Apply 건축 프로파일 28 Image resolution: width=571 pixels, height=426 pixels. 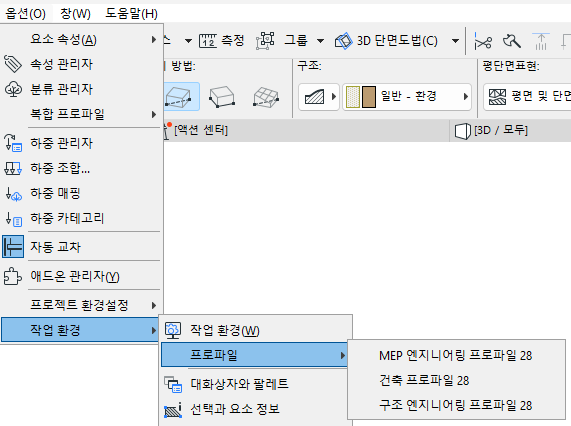click(x=456, y=380)
